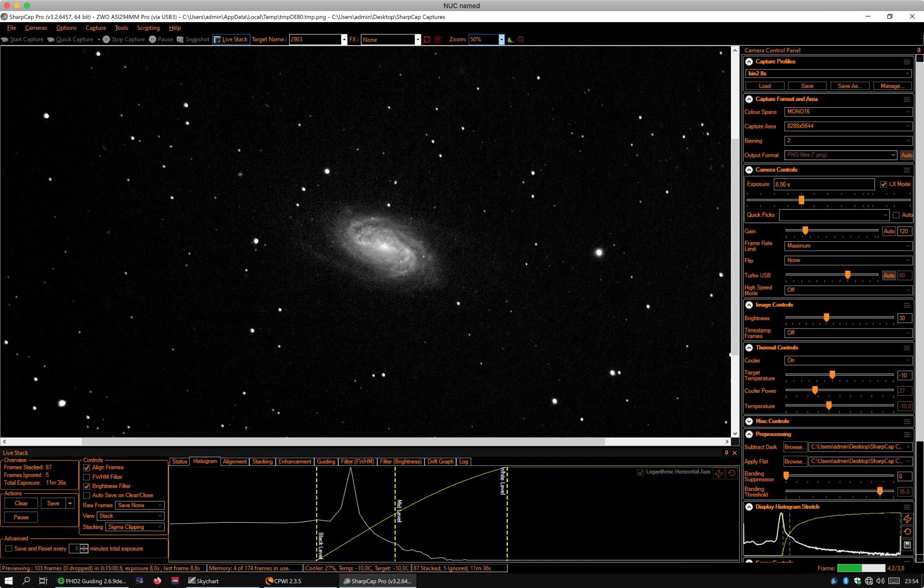Collapse the Camera Controls section
Image resolution: width=924 pixels, height=588 pixels.
[x=749, y=170]
